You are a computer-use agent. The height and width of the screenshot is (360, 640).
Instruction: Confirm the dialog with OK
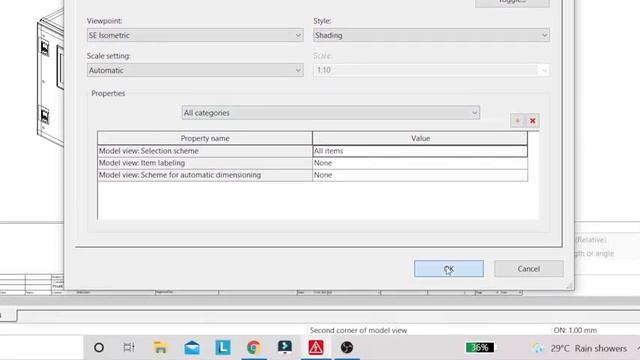pyautogui.click(x=449, y=269)
